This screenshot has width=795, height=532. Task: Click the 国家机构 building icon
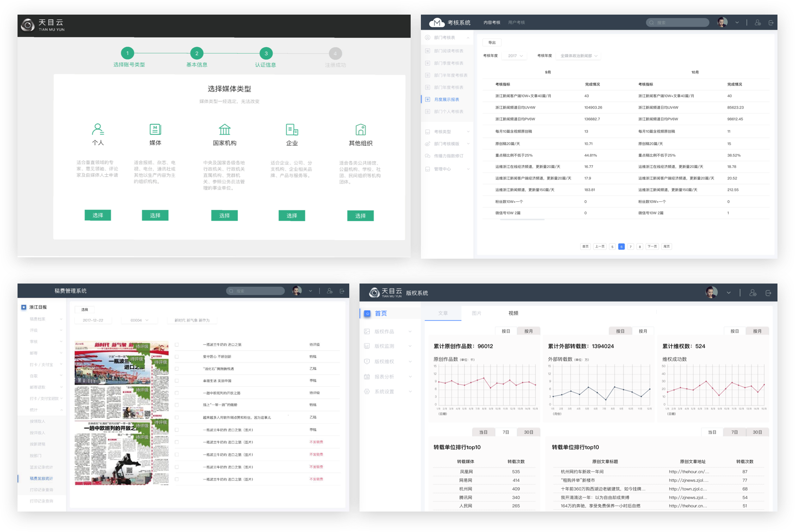point(225,130)
